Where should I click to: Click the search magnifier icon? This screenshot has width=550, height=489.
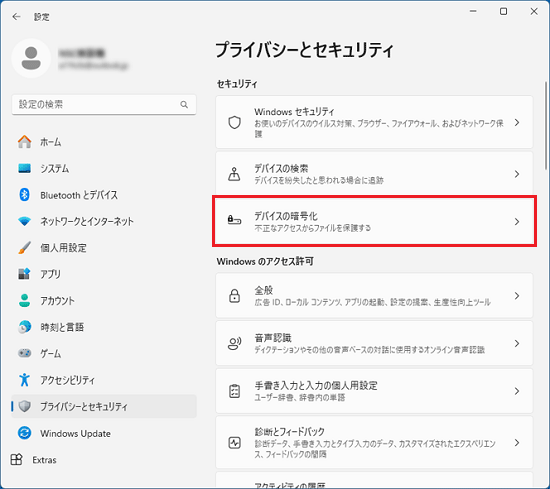(184, 104)
